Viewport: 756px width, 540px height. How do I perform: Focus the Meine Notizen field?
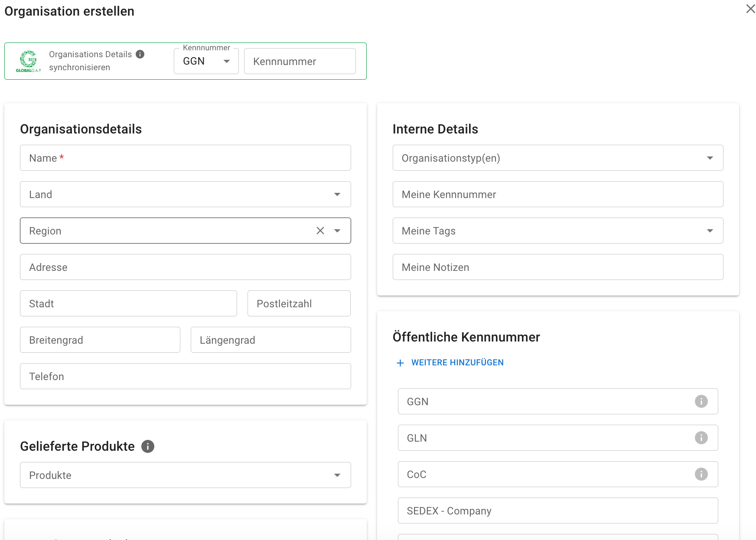pyautogui.click(x=558, y=267)
